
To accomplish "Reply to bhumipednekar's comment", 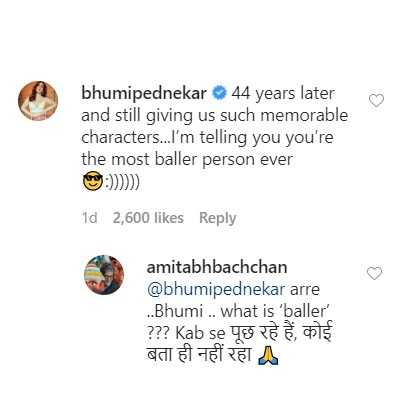I will coord(217,218).
